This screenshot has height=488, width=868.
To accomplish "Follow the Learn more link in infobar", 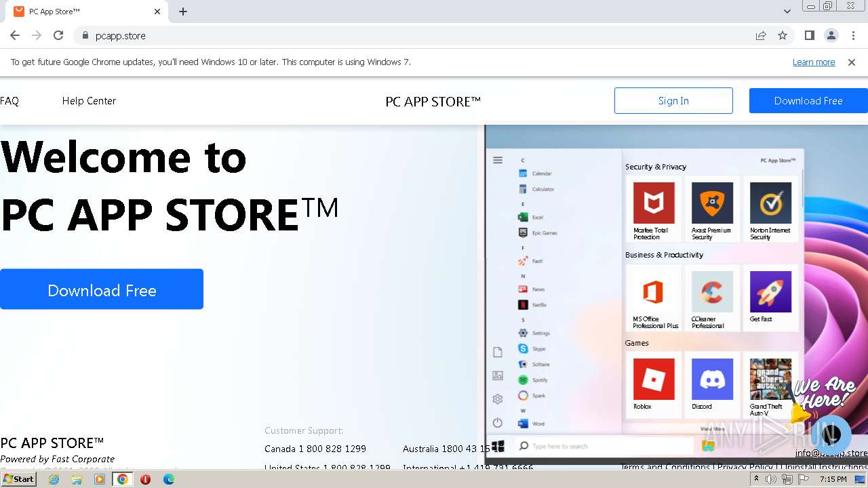I will 814,62.
